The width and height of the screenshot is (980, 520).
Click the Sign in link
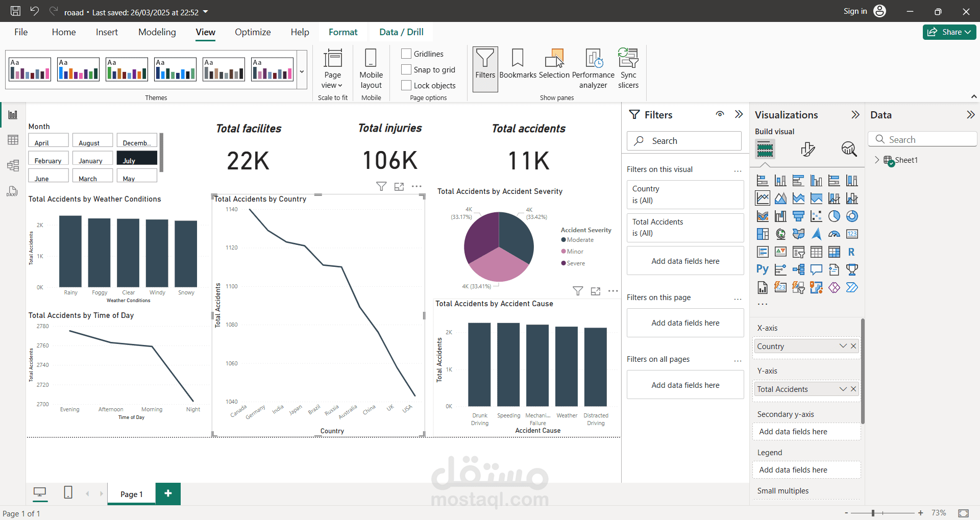tap(854, 11)
